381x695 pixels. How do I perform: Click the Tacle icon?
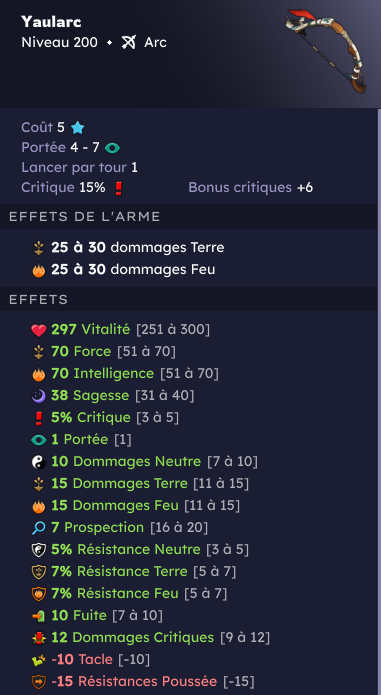(x=39, y=660)
